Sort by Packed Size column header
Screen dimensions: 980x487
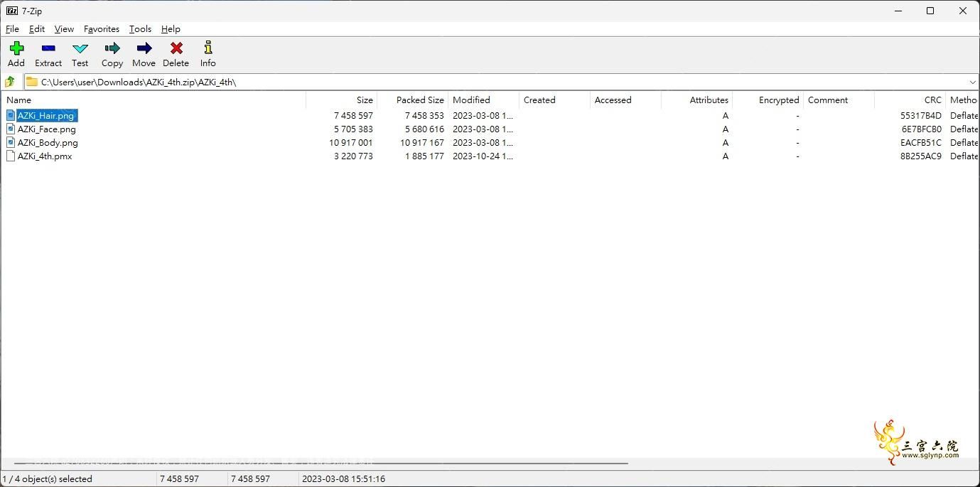coord(412,100)
